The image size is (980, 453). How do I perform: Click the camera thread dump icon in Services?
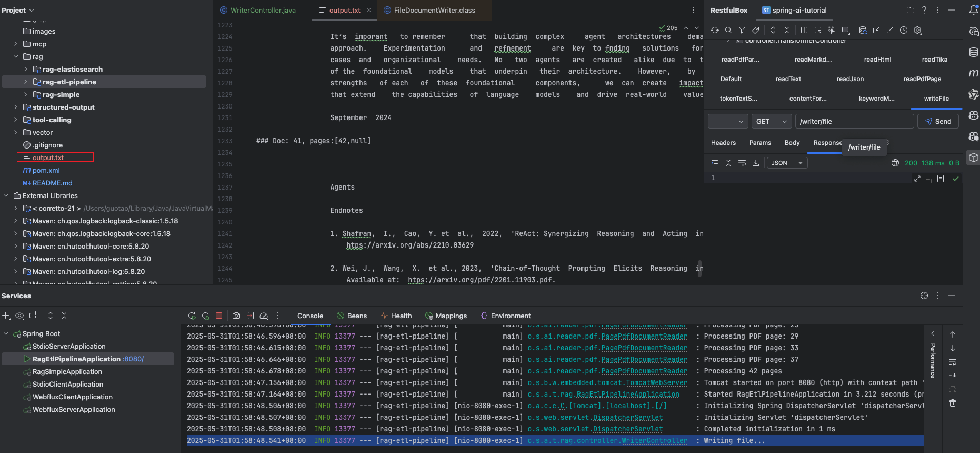point(236,316)
